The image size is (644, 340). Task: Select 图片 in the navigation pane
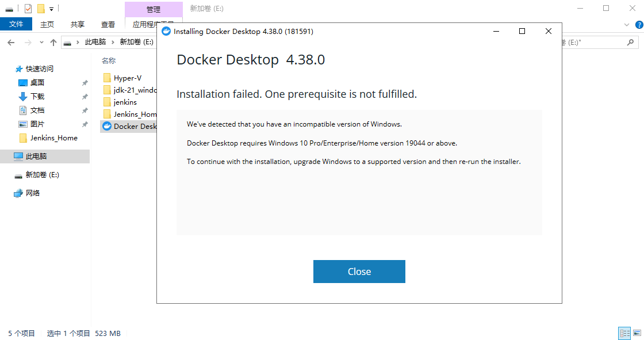[37, 124]
